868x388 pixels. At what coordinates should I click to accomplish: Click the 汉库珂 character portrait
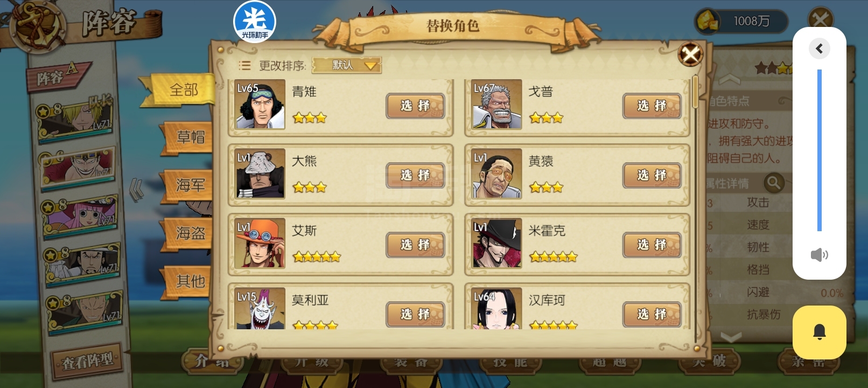pyautogui.click(x=496, y=309)
